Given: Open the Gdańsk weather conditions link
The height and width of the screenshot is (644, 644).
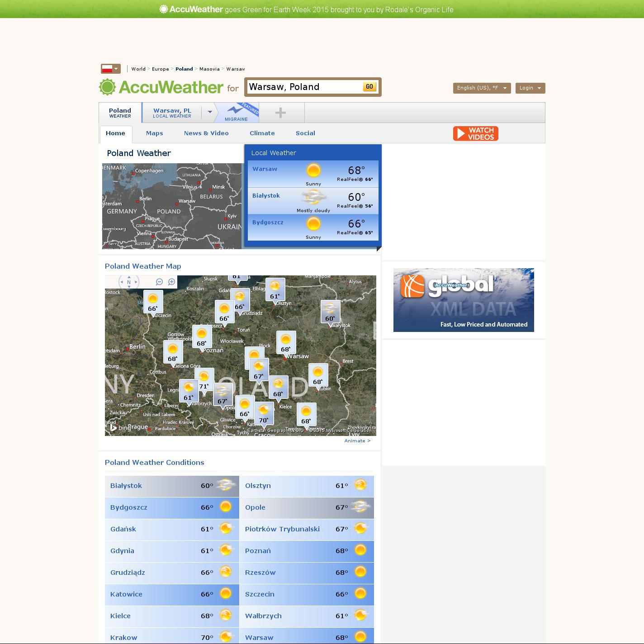Looking at the screenshot, I should (123, 529).
